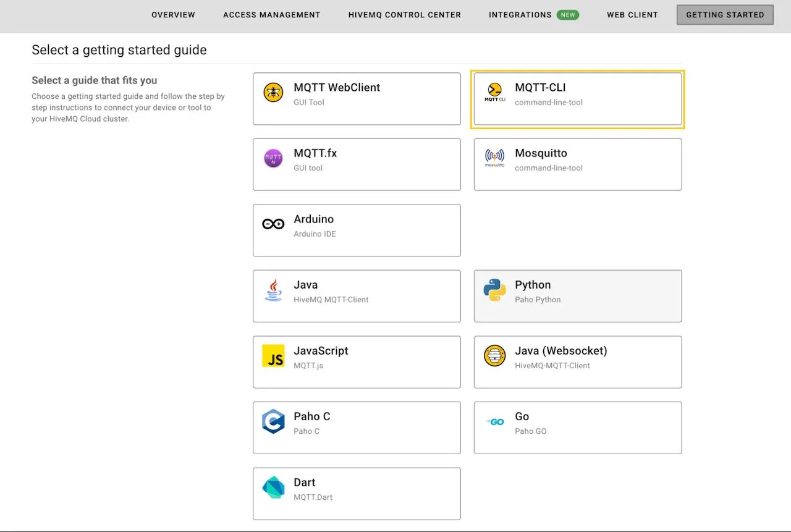Choose the JavaScript guide title

click(x=321, y=351)
